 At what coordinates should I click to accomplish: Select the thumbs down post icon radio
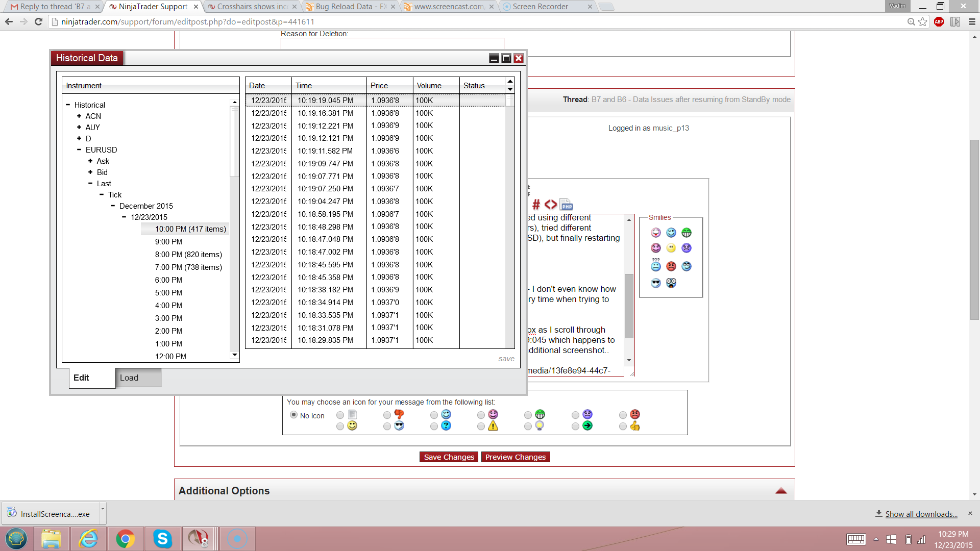[387, 415]
